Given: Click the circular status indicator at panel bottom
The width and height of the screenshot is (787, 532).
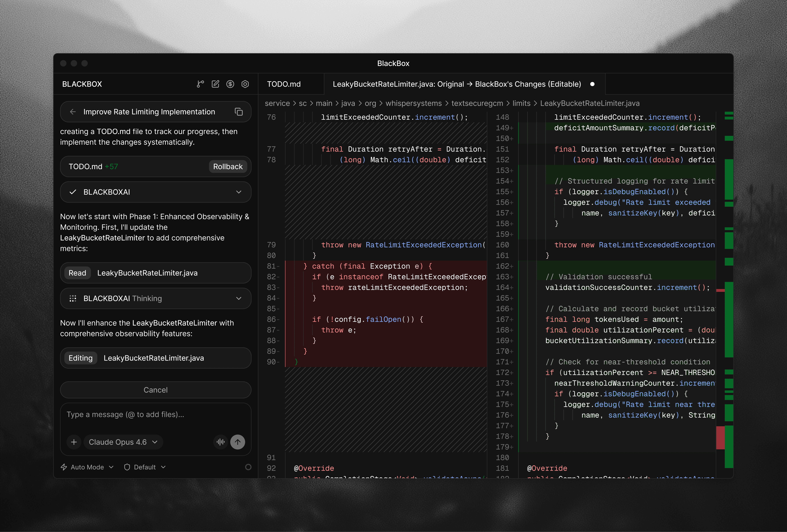Looking at the screenshot, I should point(248,467).
